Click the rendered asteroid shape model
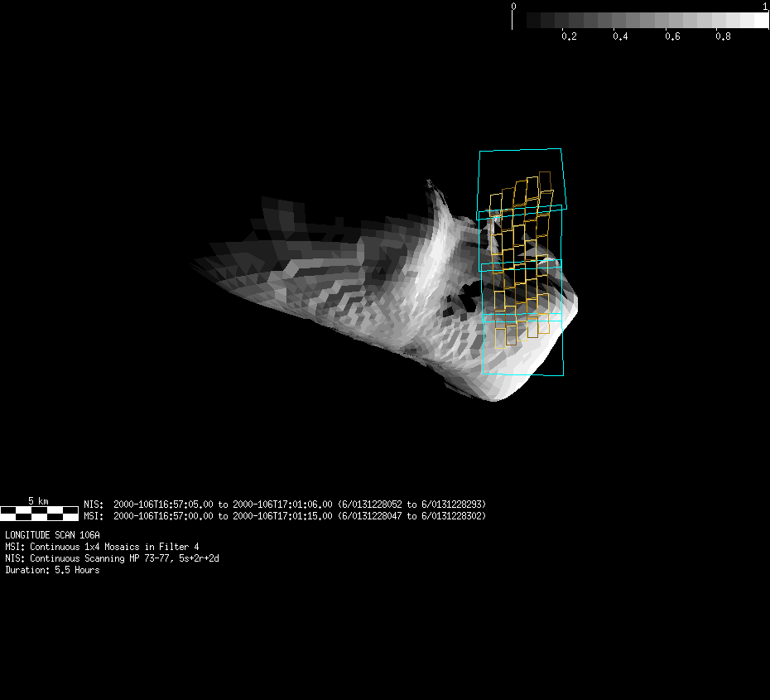The height and width of the screenshot is (700, 770). coord(384,290)
